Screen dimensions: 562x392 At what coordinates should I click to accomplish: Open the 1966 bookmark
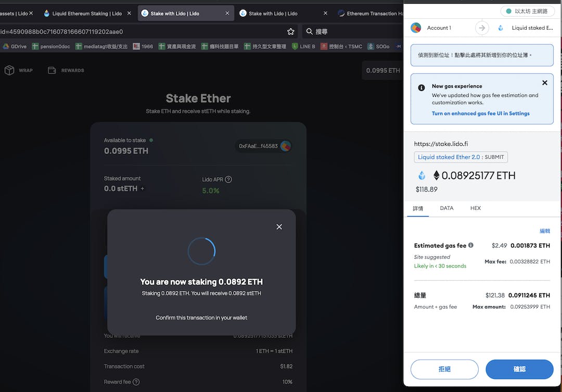pos(143,46)
